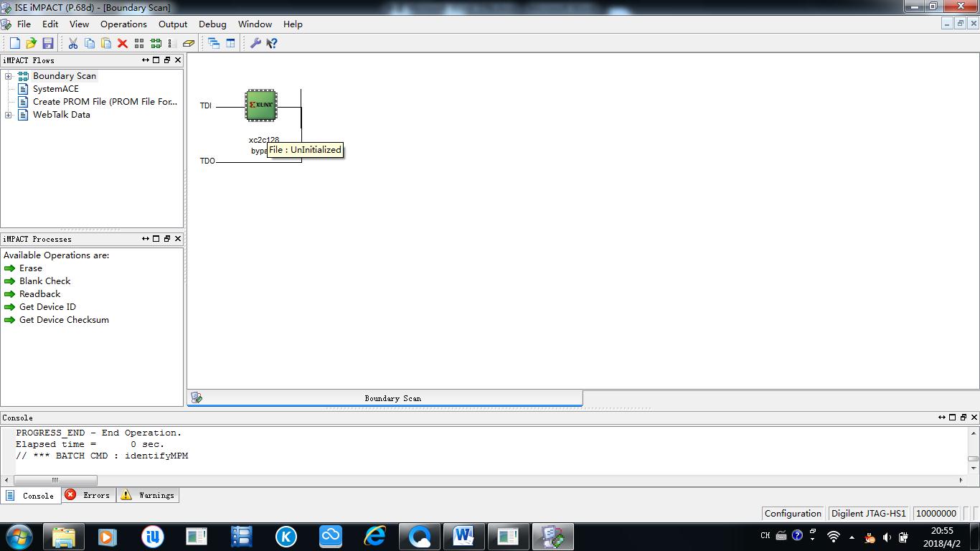Click the What's This help cursor icon
Image resolution: width=980 pixels, height=551 pixels.
click(x=272, y=43)
